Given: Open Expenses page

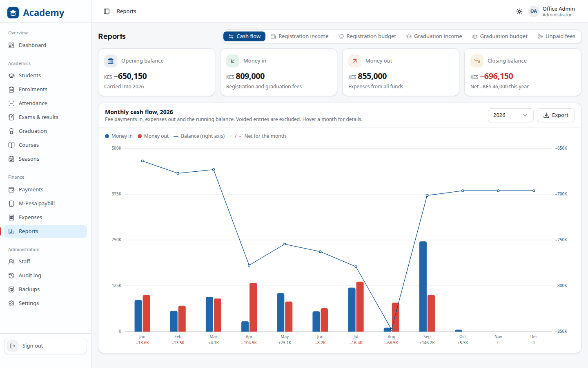Looking at the screenshot, I should 45,218.
